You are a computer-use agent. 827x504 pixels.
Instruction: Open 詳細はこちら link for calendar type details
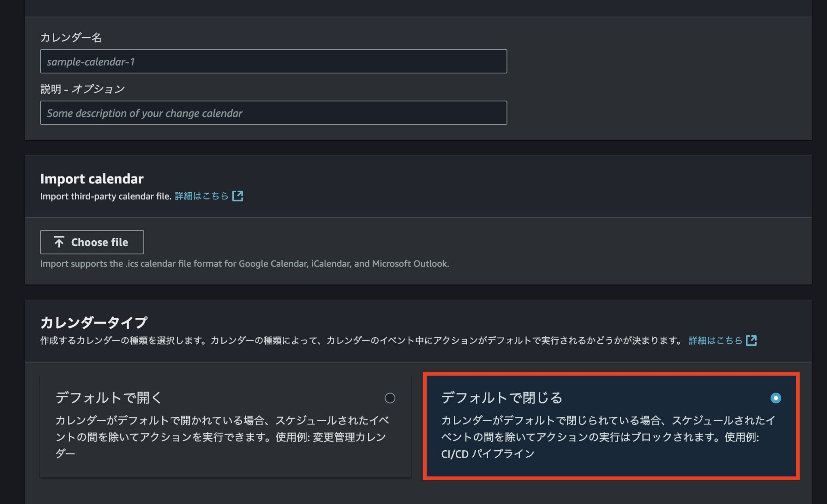[715, 340]
